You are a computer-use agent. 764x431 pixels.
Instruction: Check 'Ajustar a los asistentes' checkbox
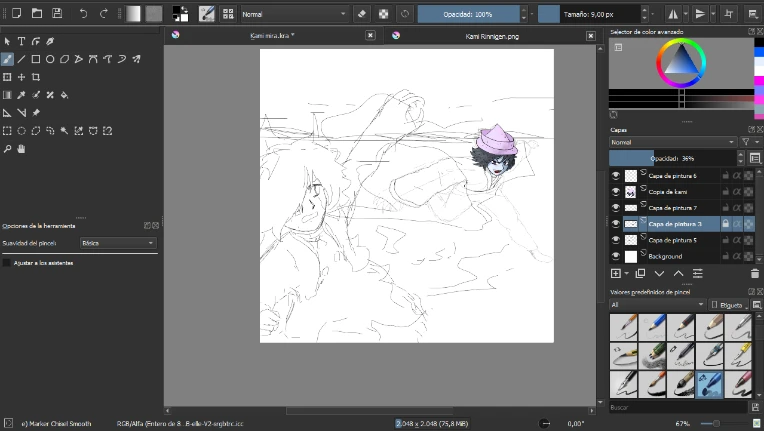(7, 263)
